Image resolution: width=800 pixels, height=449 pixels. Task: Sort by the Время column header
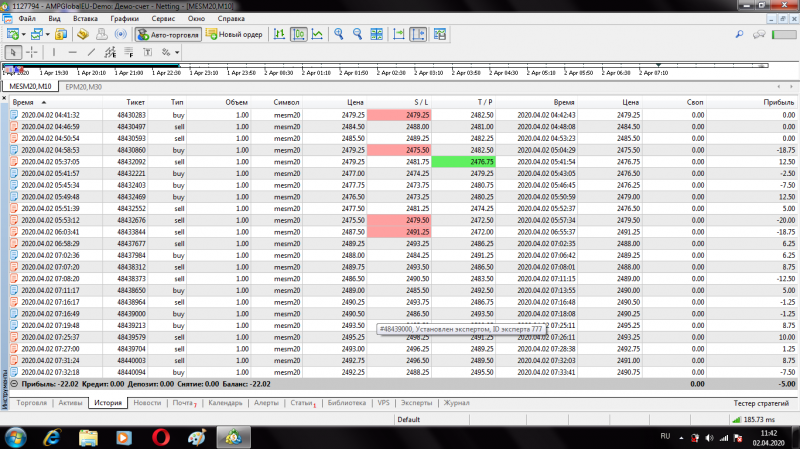pyautogui.click(x=56, y=102)
